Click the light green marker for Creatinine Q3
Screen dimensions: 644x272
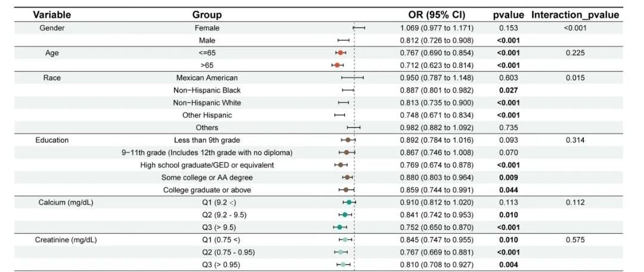click(x=343, y=265)
